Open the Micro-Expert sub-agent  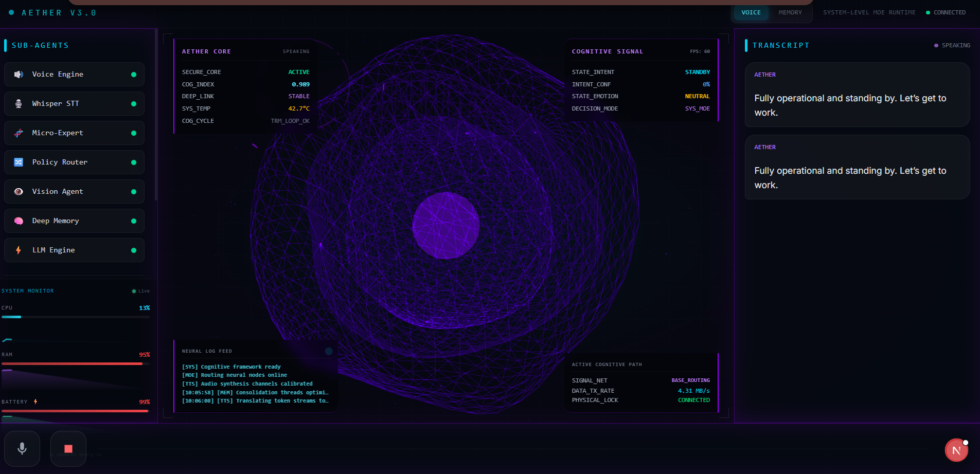[74, 133]
